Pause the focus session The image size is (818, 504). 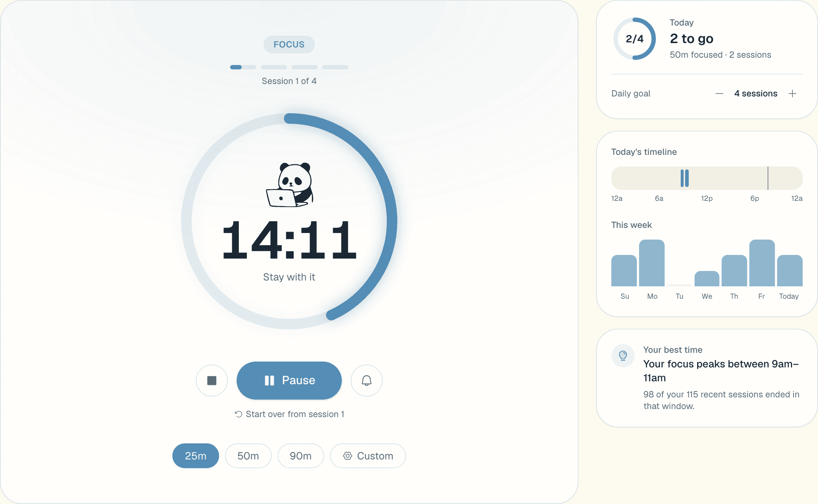point(289,381)
